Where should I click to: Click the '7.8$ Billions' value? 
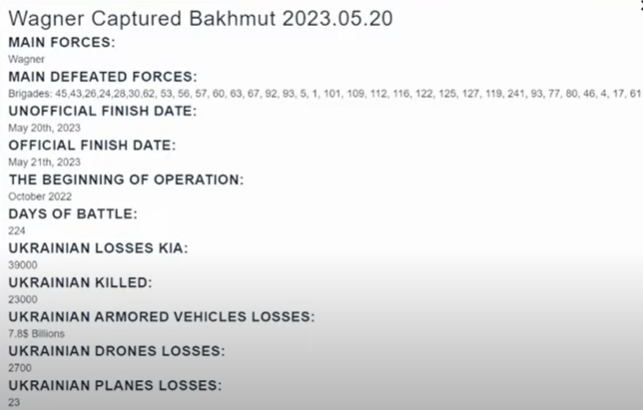point(36,334)
